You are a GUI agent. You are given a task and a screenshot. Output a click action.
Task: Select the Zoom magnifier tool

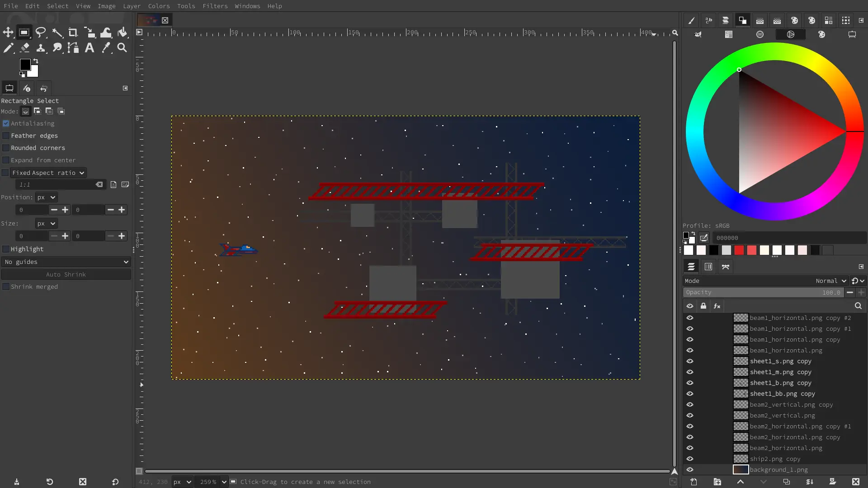[x=122, y=47]
